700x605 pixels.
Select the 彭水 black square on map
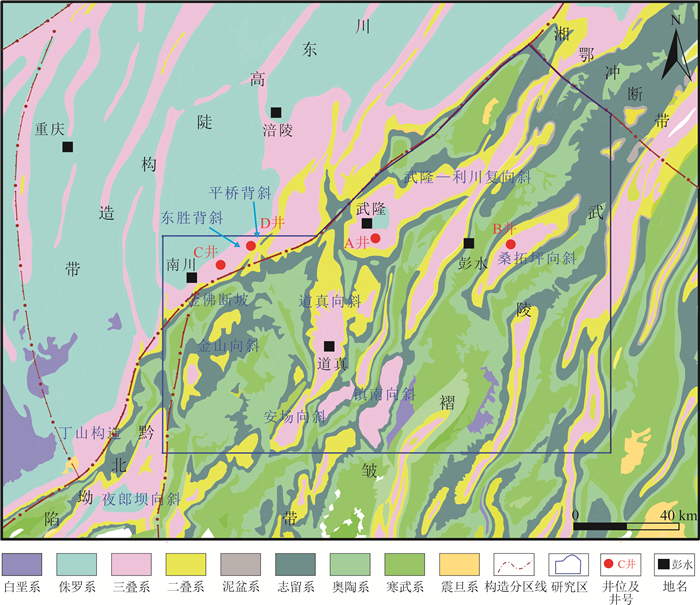point(468,242)
